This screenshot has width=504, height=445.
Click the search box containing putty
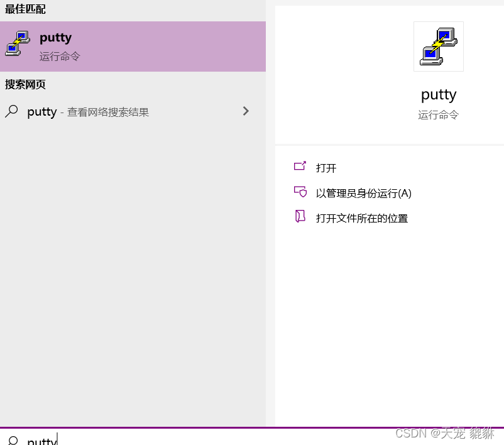click(x=252, y=438)
